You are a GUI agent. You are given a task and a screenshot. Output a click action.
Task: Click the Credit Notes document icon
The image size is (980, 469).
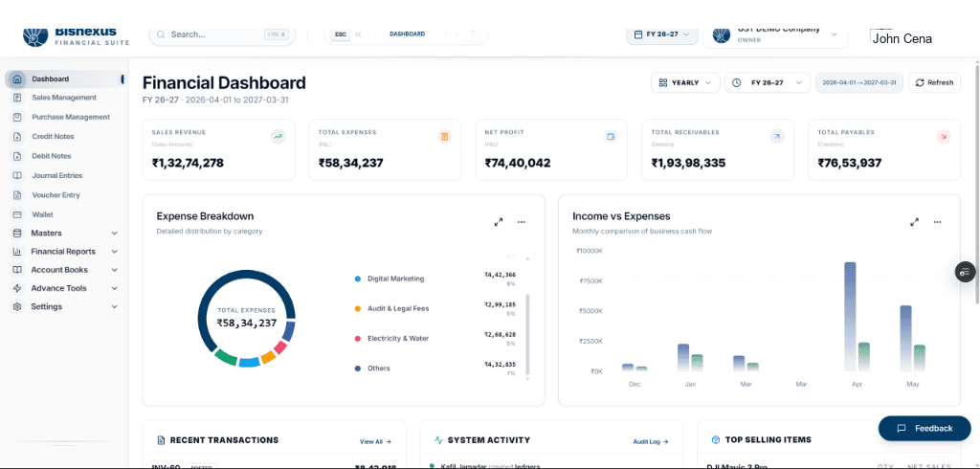pos(17,136)
